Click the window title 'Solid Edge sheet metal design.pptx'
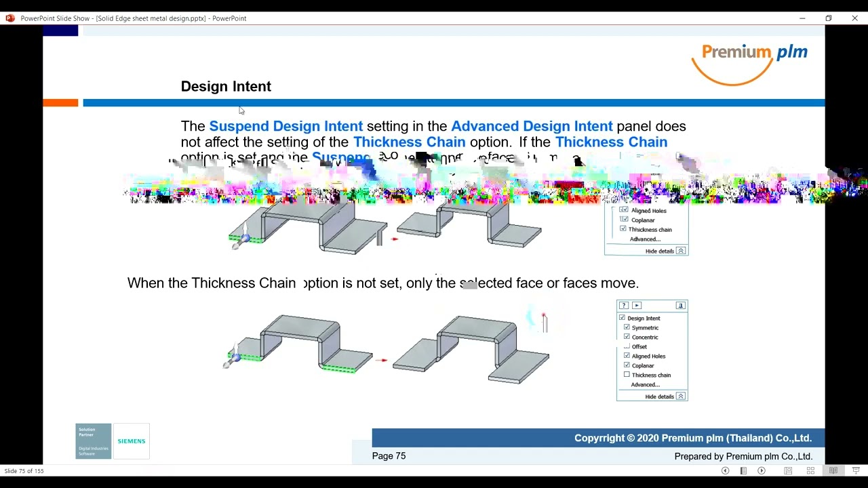 click(x=151, y=18)
